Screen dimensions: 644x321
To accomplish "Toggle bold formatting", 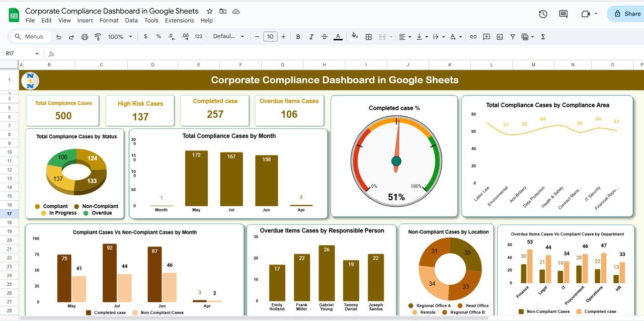I will 298,37.
